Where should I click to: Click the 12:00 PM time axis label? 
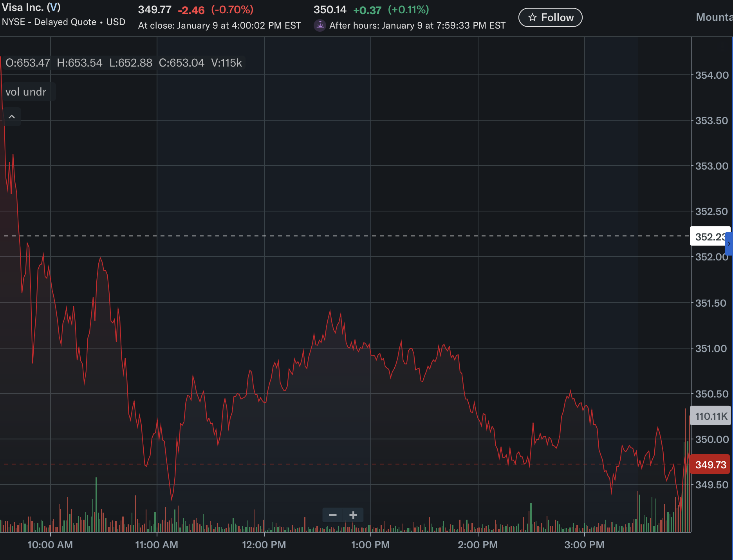point(264,545)
